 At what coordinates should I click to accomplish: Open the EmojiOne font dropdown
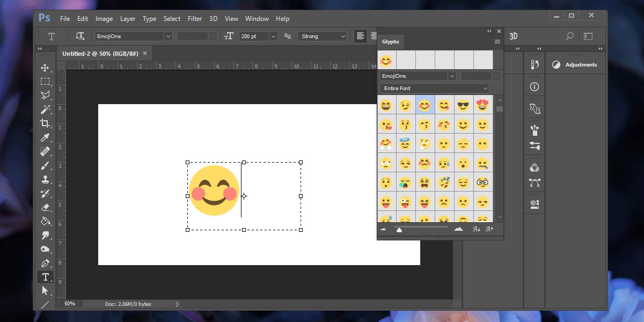(x=168, y=36)
